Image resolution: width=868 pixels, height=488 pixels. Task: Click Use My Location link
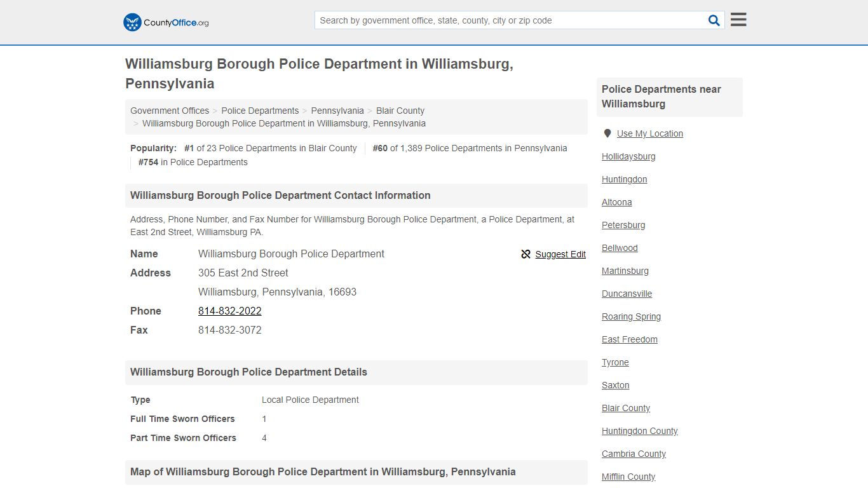(x=650, y=133)
